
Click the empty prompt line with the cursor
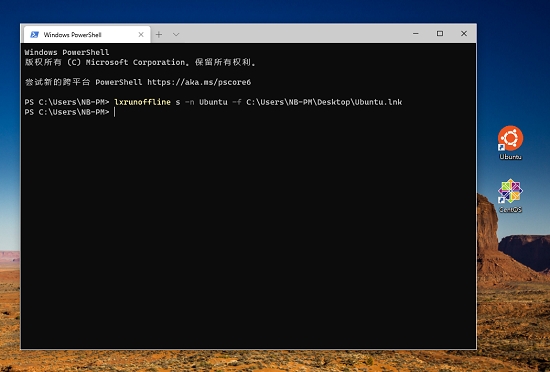point(70,112)
